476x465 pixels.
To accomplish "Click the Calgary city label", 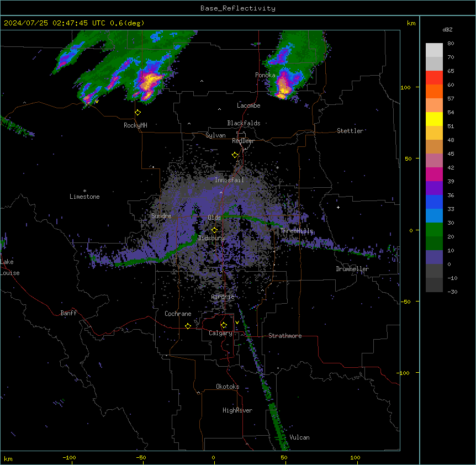I will (220, 333).
